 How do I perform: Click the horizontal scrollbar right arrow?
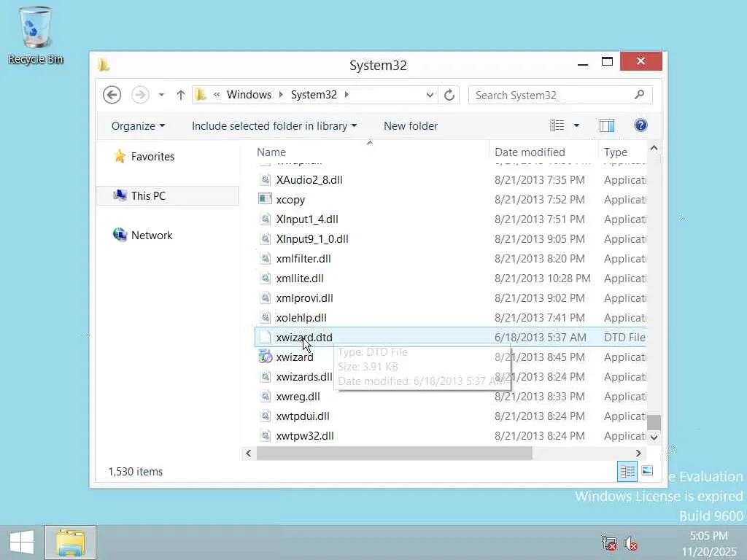638,454
